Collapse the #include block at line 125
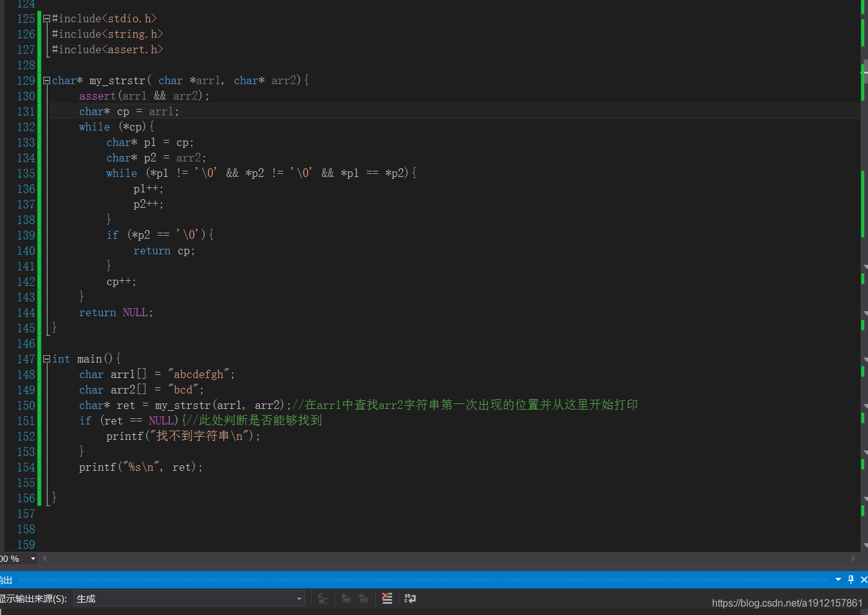 click(x=46, y=19)
